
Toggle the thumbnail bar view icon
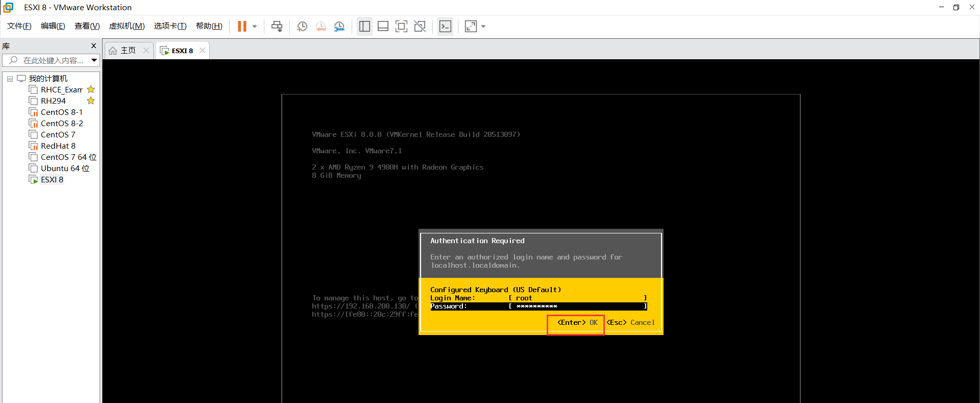click(x=383, y=27)
